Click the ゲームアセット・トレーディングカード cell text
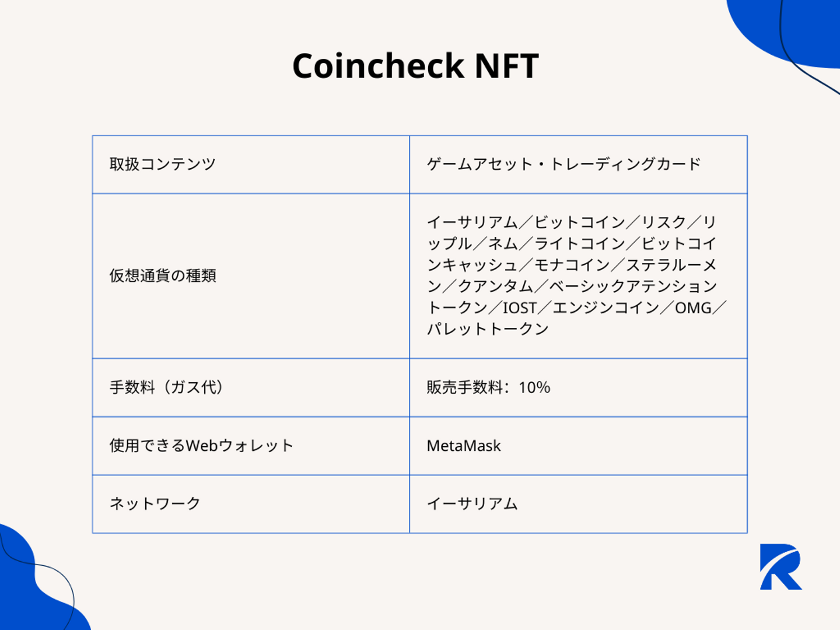This screenshot has height=630, width=840. pos(563,164)
